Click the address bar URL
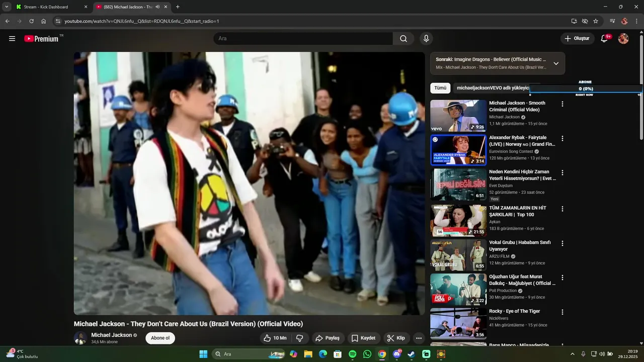 [142, 21]
